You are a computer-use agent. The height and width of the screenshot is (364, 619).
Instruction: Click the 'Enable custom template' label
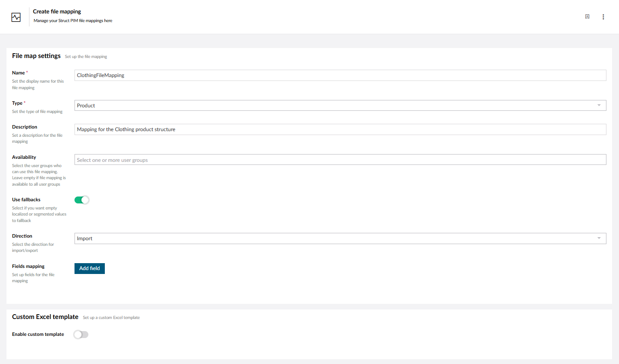[x=38, y=334]
